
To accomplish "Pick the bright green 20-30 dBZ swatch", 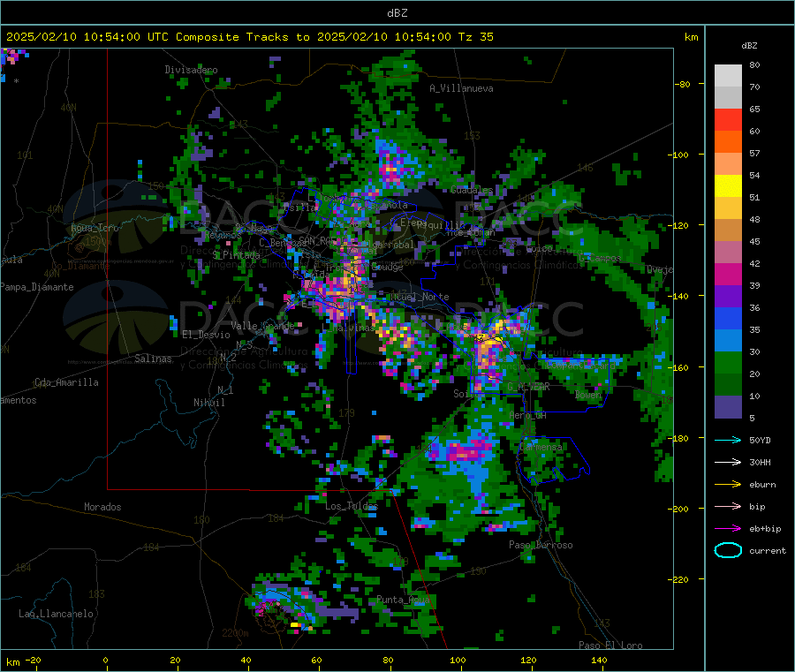I will 728,362.
